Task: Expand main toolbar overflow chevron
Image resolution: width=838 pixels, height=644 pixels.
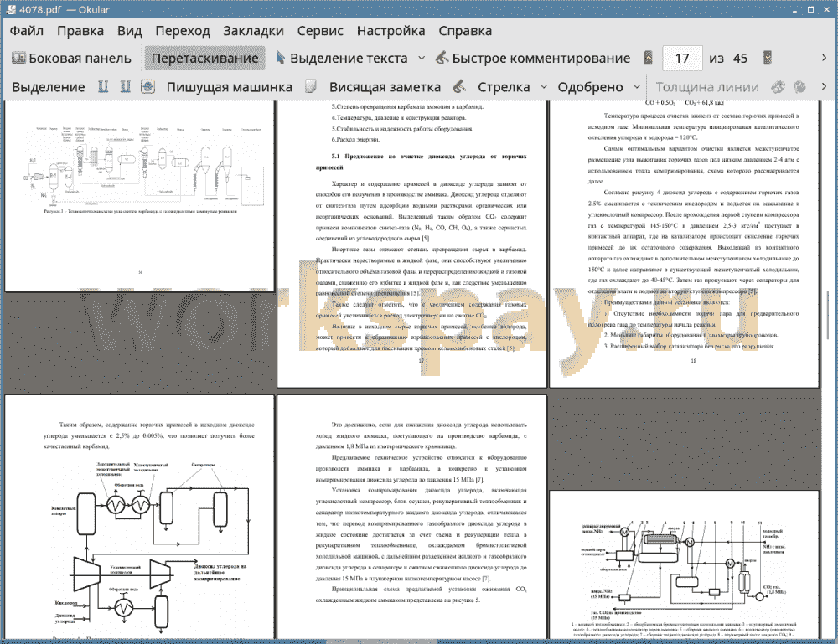Action: tap(824, 58)
